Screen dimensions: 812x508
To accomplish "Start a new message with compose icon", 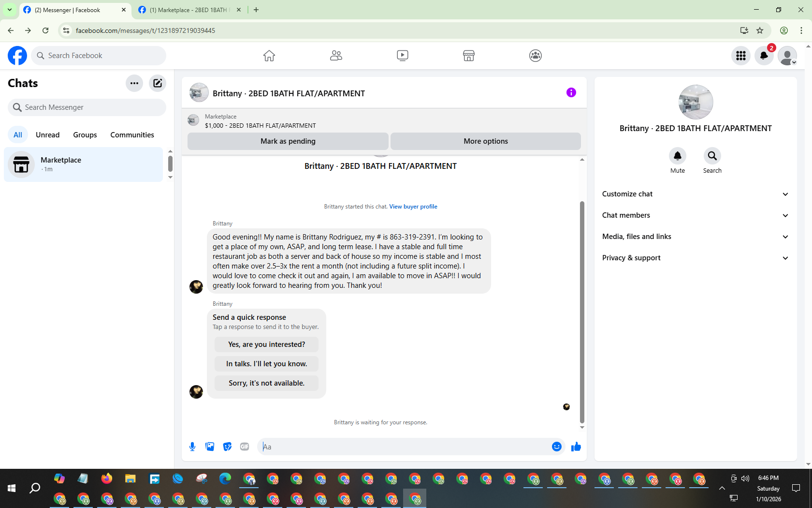I will (158, 83).
